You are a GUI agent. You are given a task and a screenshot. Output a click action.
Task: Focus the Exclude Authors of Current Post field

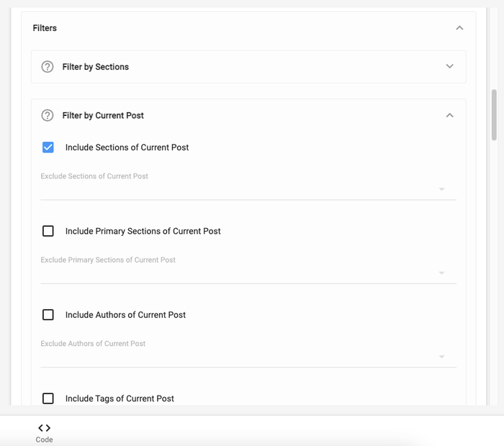pyautogui.click(x=238, y=356)
